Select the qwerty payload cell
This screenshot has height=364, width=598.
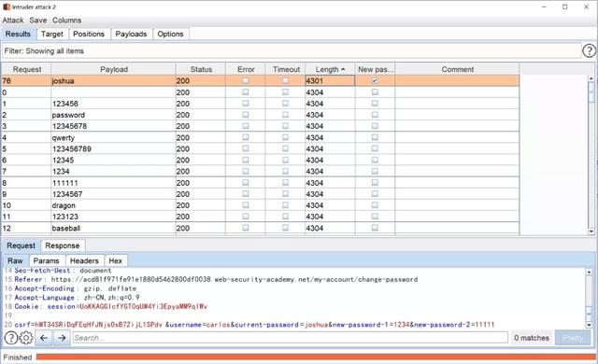(114, 137)
